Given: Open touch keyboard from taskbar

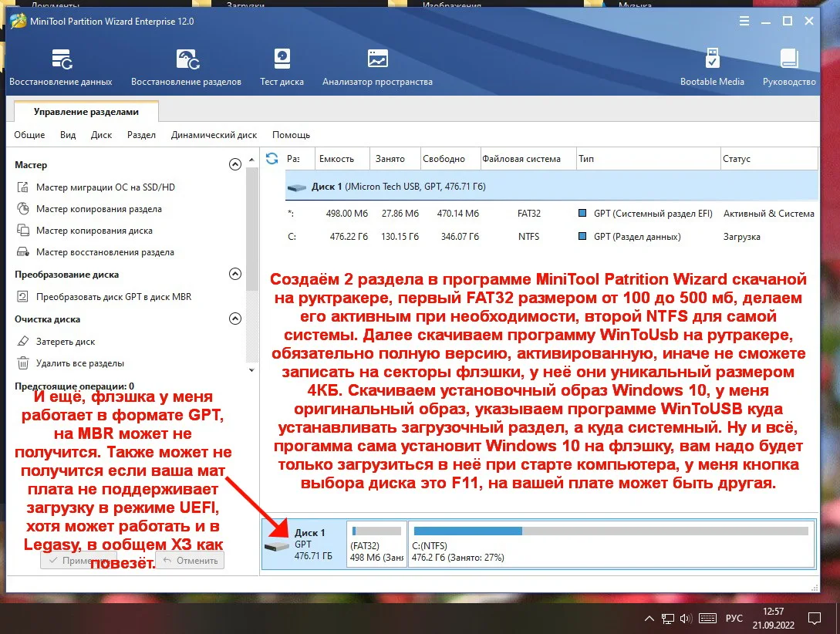Looking at the screenshot, I should [707, 619].
